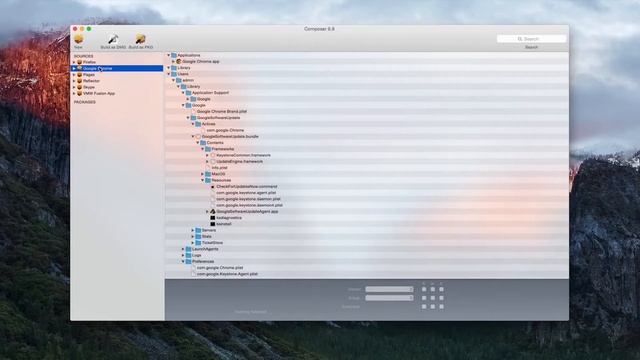The width and height of the screenshot is (640, 360).
Task: Click the Stats folder icon
Action: click(x=198, y=236)
